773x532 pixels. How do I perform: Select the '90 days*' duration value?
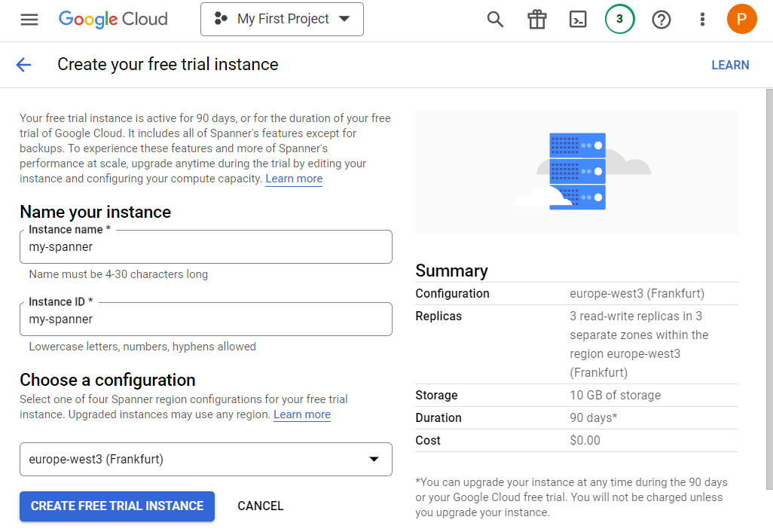(x=594, y=417)
